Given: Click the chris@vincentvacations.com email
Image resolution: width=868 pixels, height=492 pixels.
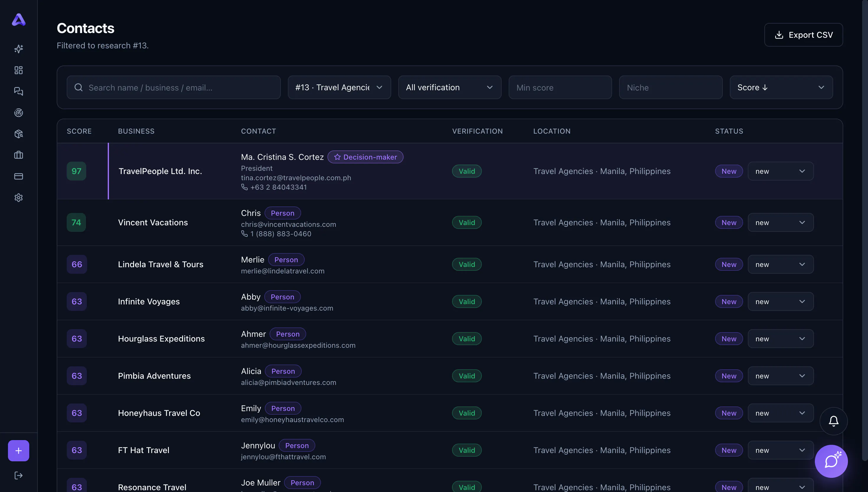Looking at the screenshot, I should click(288, 224).
